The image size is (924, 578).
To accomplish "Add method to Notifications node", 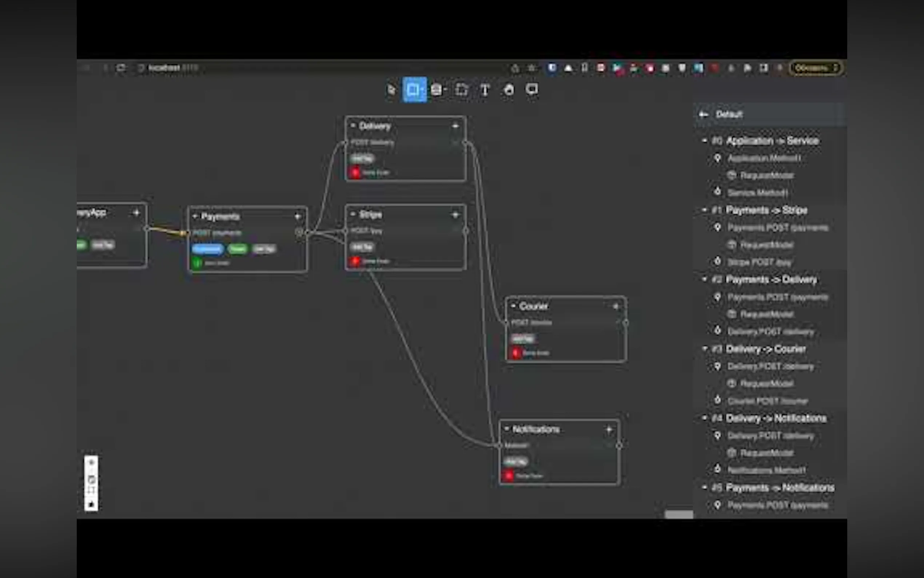I will (609, 429).
